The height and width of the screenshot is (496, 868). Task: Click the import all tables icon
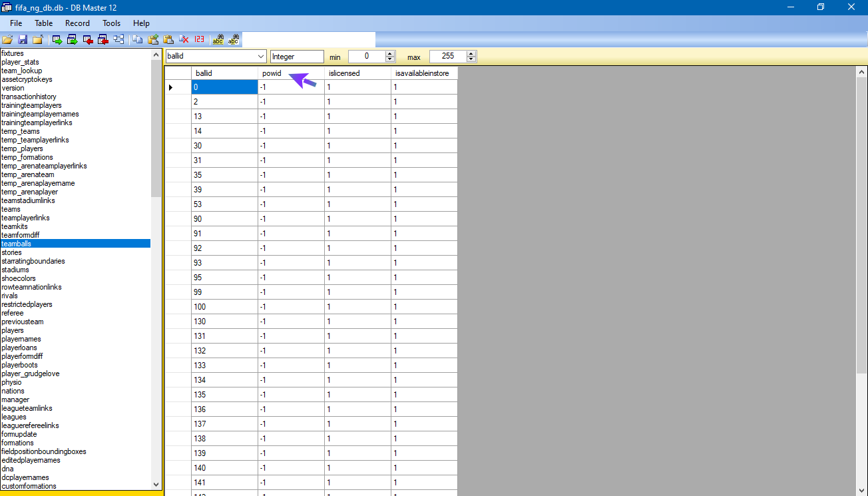(103, 40)
